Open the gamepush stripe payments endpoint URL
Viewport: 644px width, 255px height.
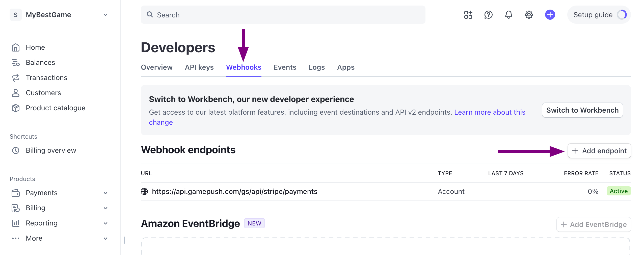pyautogui.click(x=234, y=191)
